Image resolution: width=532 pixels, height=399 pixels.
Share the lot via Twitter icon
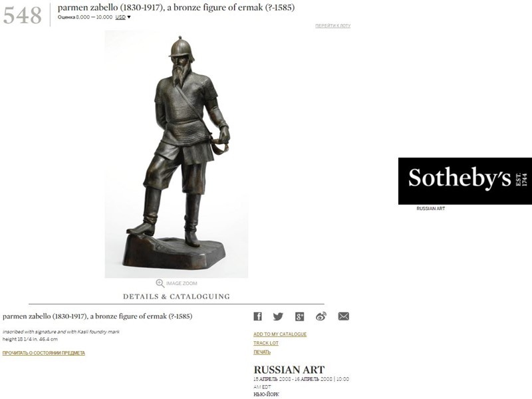278,317
